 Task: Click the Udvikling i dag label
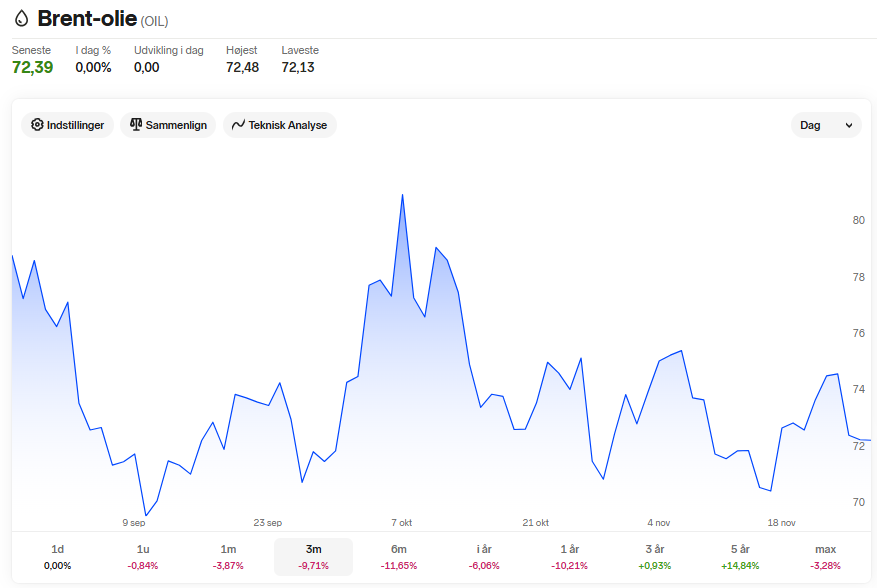coord(168,50)
